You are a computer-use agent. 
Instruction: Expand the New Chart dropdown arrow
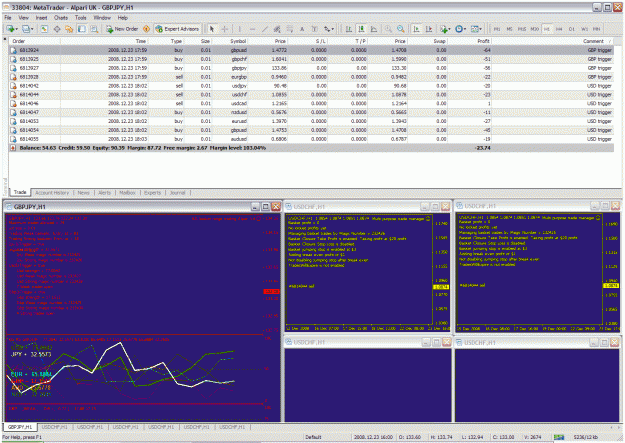click(16, 29)
